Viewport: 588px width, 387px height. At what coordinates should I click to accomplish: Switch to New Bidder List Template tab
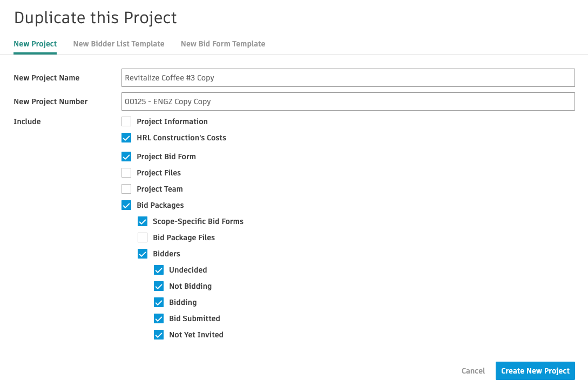click(x=118, y=44)
